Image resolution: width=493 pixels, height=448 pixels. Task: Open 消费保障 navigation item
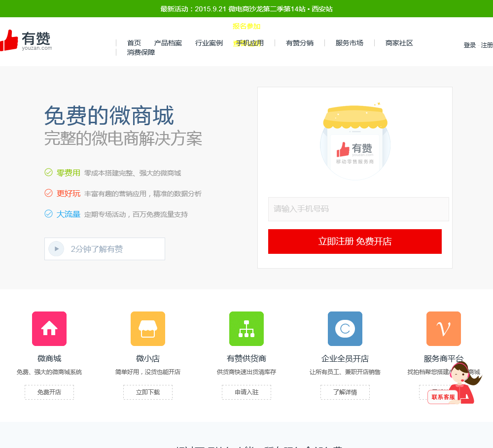click(141, 52)
